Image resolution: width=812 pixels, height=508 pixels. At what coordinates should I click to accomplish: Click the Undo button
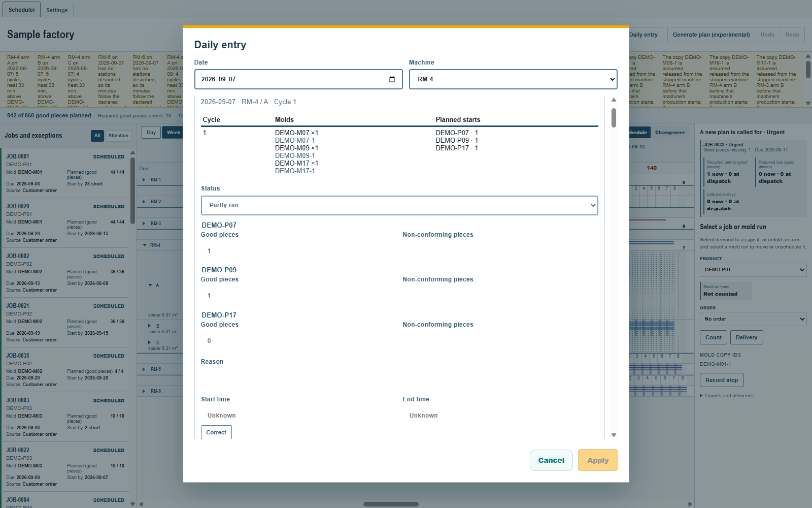767,35
